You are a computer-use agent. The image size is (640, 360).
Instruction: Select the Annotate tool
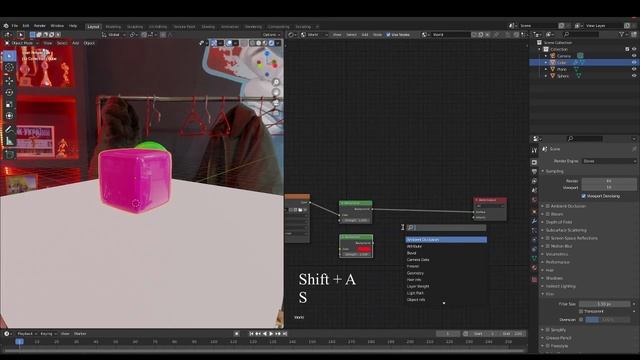9,129
